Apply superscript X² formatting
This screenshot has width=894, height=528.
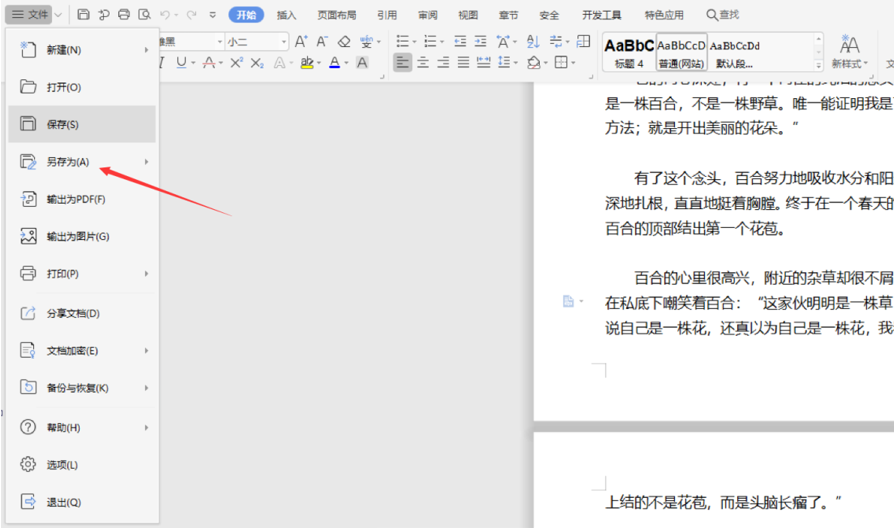pyautogui.click(x=236, y=63)
